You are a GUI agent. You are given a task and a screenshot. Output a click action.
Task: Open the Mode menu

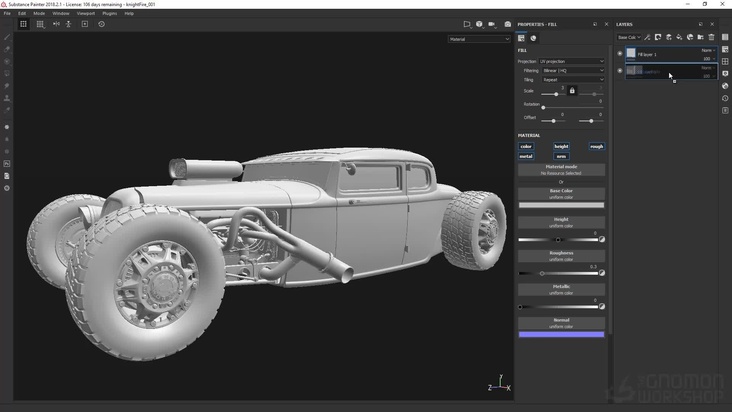[39, 14]
